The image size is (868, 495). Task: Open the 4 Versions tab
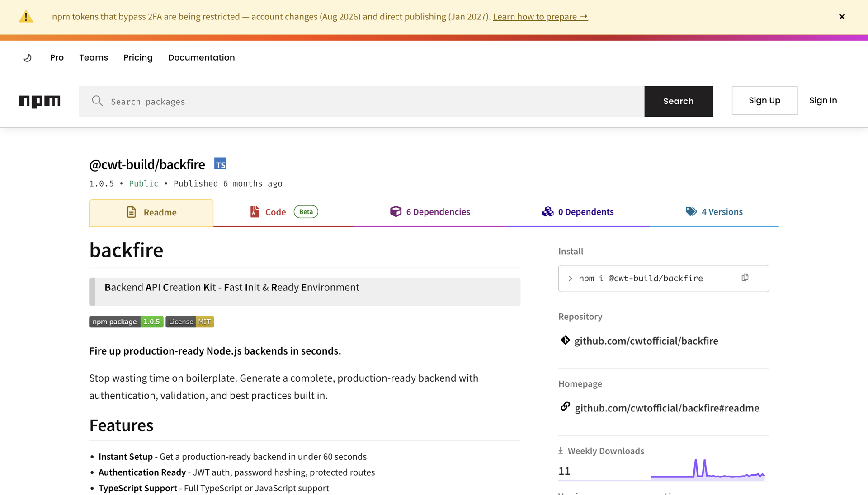point(714,212)
